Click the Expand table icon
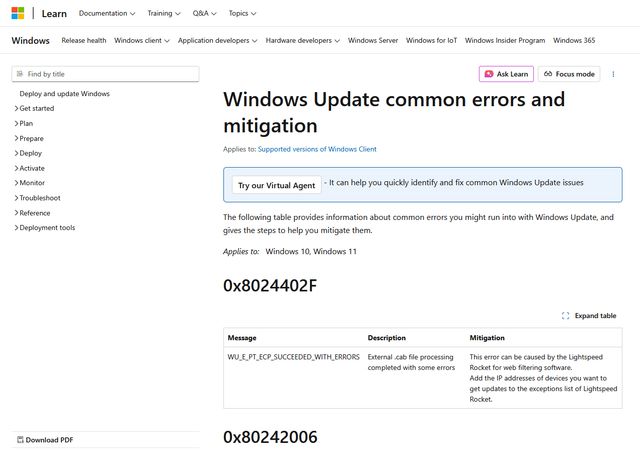Screen dimensions: 640x457 (x=565, y=316)
